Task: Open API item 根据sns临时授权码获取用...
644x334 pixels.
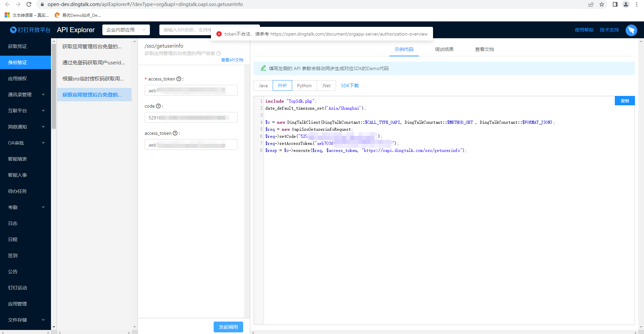Action: click(x=94, y=78)
